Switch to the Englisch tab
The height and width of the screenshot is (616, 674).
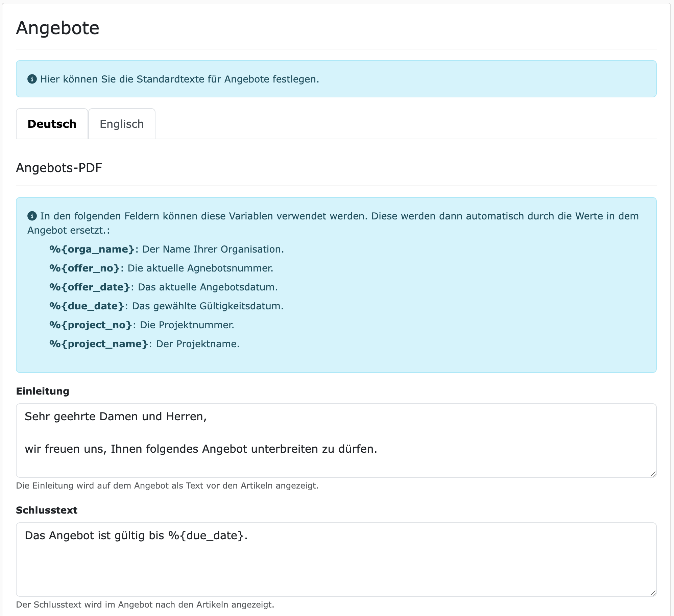[122, 124]
